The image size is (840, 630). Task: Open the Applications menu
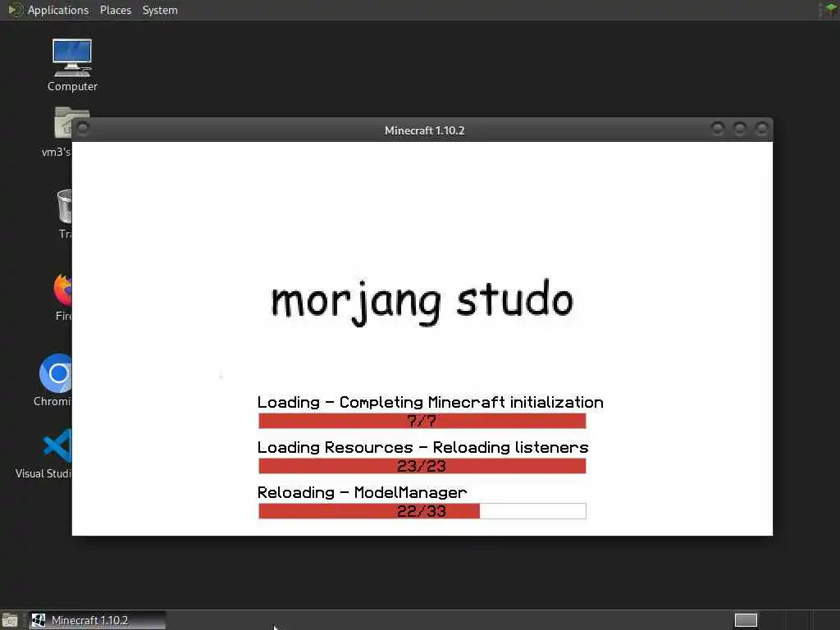(x=58, y=10)
